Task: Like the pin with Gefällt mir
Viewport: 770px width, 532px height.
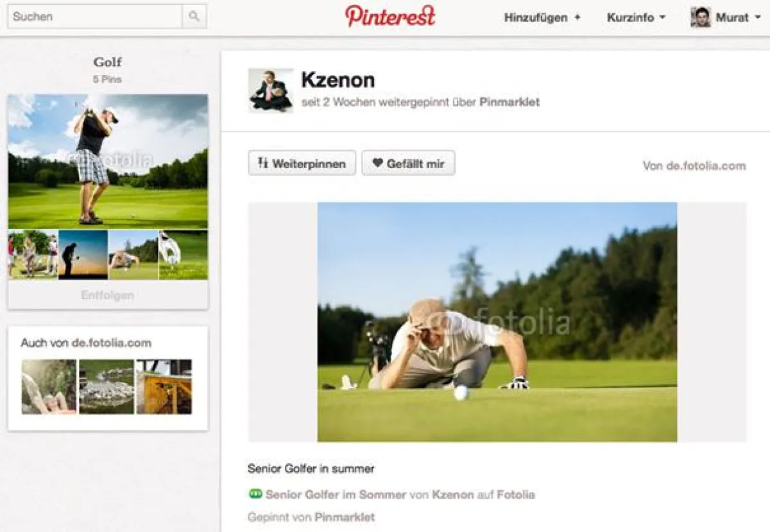Action: click(408, 164)
